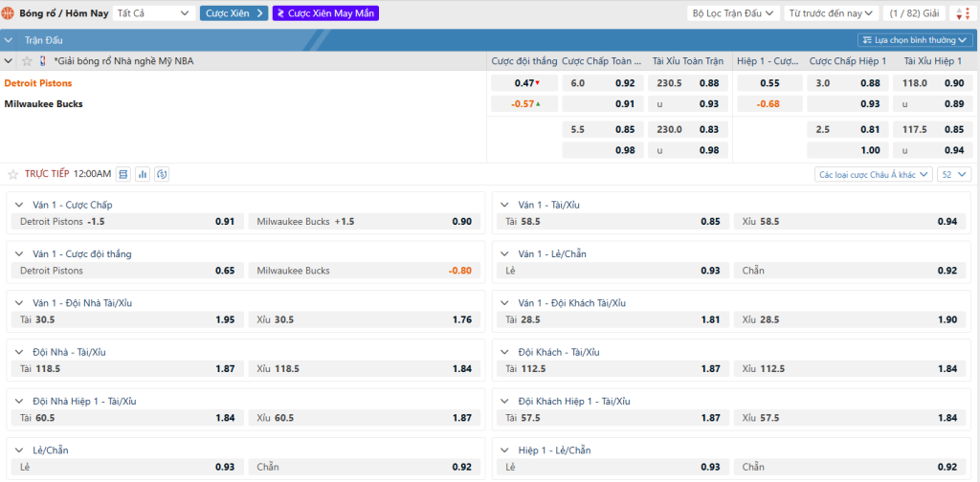Viewport: 980px width, 482px height.
Task: Collapse the Trận Đấu header section
Action: tap(9, 40)
